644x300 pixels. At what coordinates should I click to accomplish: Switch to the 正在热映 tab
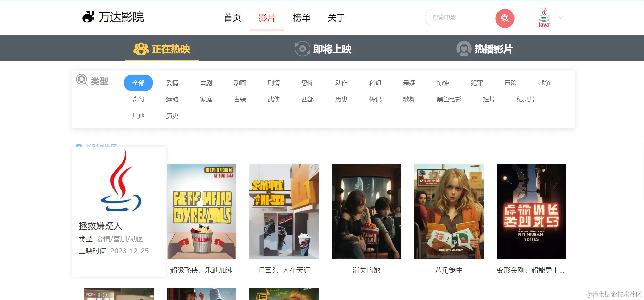click(x=161, y=49)
